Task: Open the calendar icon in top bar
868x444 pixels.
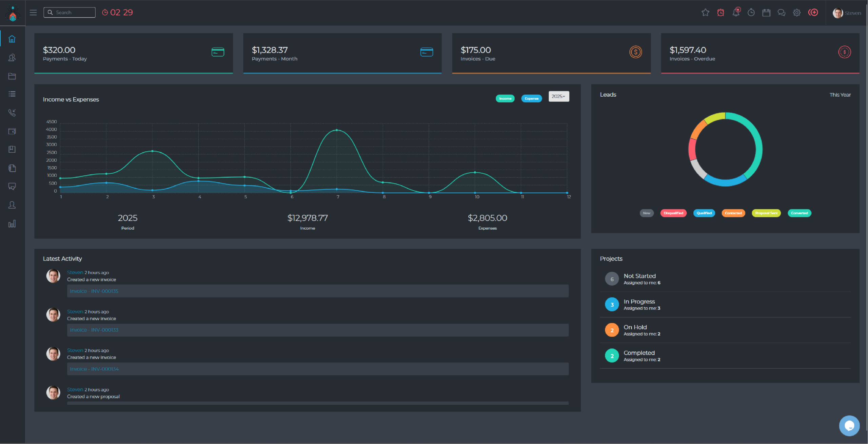Action: (x=766, y=13)
